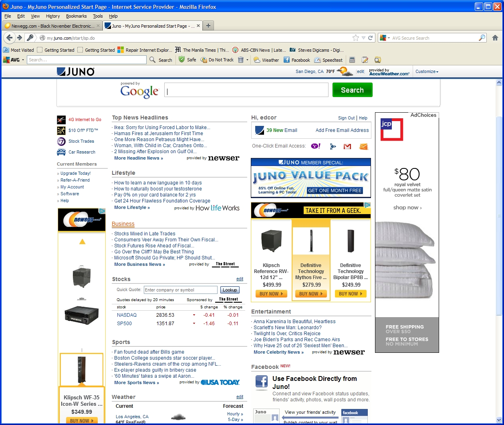Screen dimensions: 504x425
Task: Click the Sign Out link
Action: pyautogui.click(x=346, y=118)
